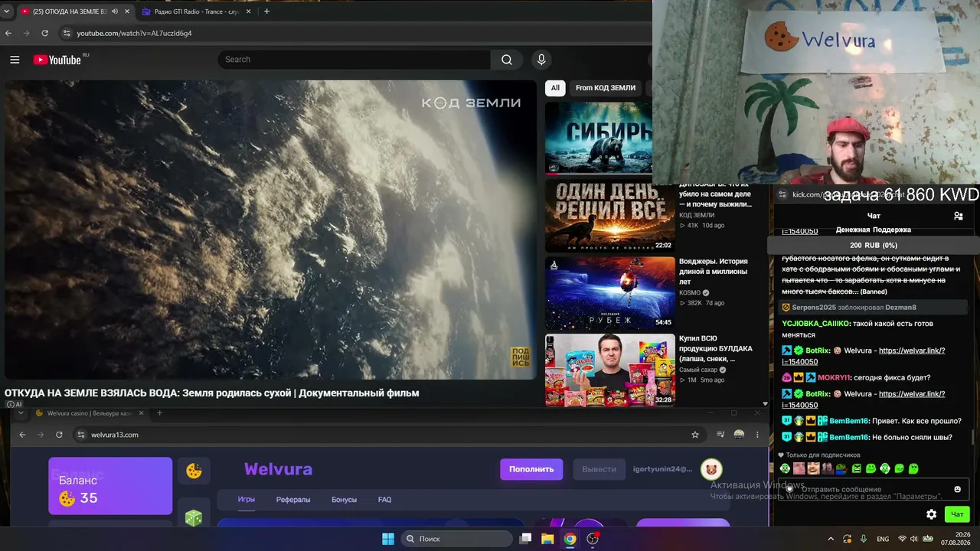Click the taskbar Поиск search box
The width and height of the screenshot is (980, 551).
click(x=457, y=539)
